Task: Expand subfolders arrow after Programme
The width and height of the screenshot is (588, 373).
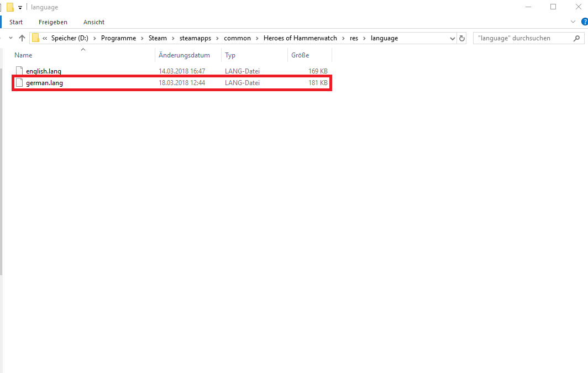Action: click(143, 38)
